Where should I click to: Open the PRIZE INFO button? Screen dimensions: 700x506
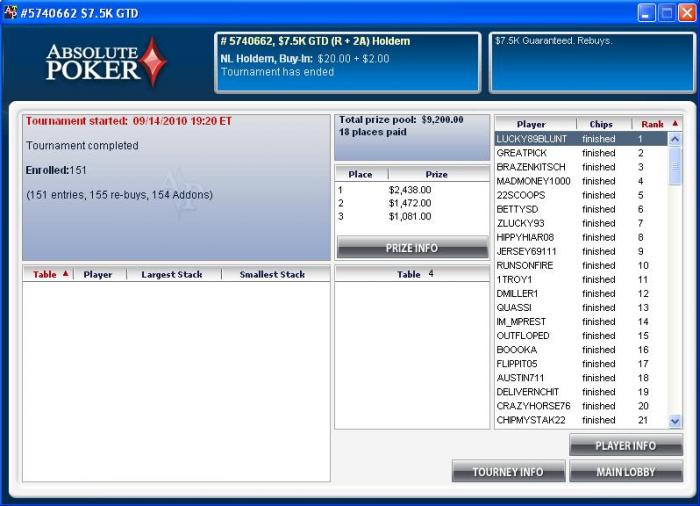tap(412, 248)
